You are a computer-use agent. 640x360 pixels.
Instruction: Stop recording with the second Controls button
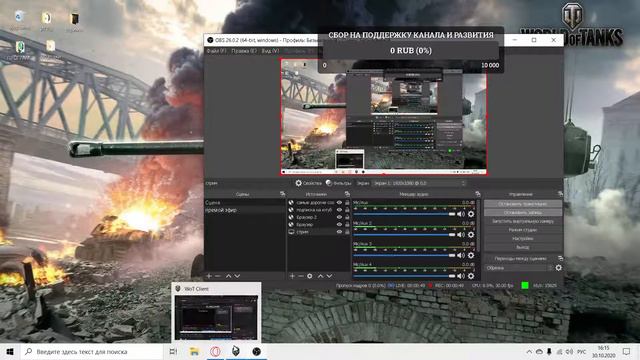click(522, 213)
